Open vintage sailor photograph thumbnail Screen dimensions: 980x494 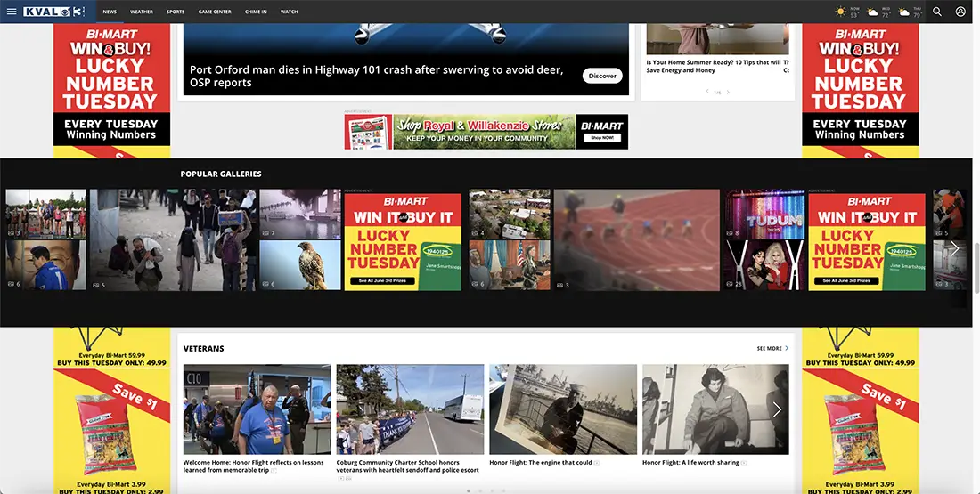pyautogui.click(x=563, y=409)
